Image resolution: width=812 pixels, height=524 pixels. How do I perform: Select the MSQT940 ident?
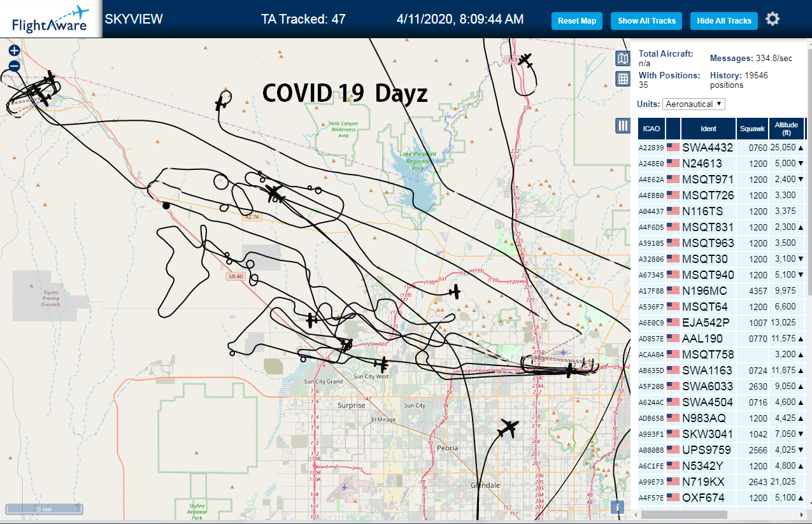[708, 275]
